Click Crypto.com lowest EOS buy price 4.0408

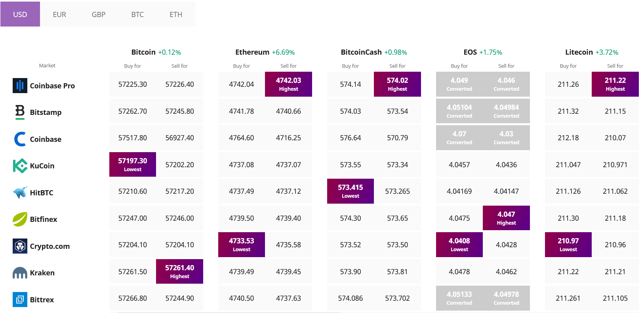tap(459, 244)
